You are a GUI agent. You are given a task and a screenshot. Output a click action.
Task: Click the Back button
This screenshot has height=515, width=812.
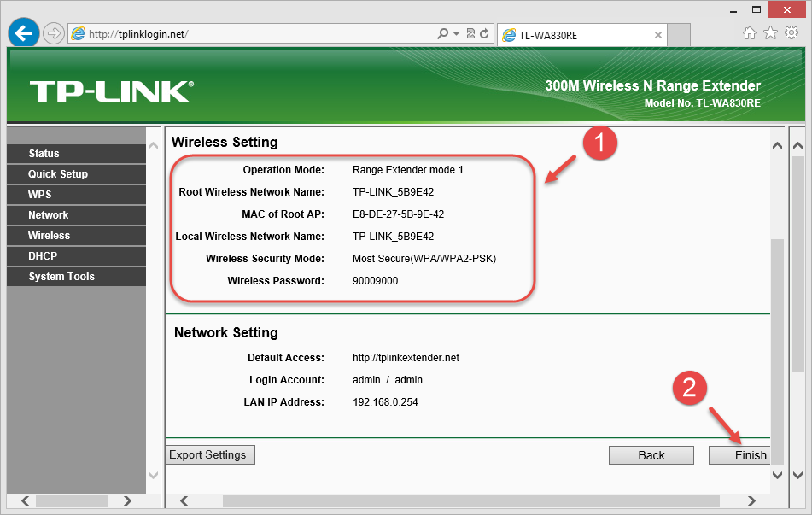pos(651,455)
